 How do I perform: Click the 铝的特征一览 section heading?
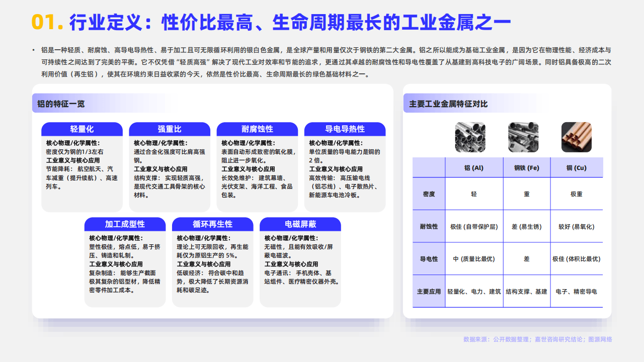pos(61,104)
